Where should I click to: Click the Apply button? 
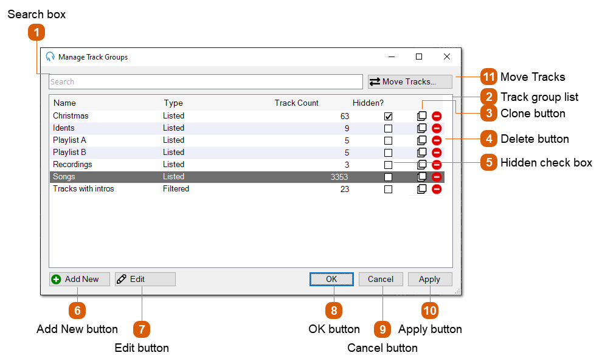(430, 279)
